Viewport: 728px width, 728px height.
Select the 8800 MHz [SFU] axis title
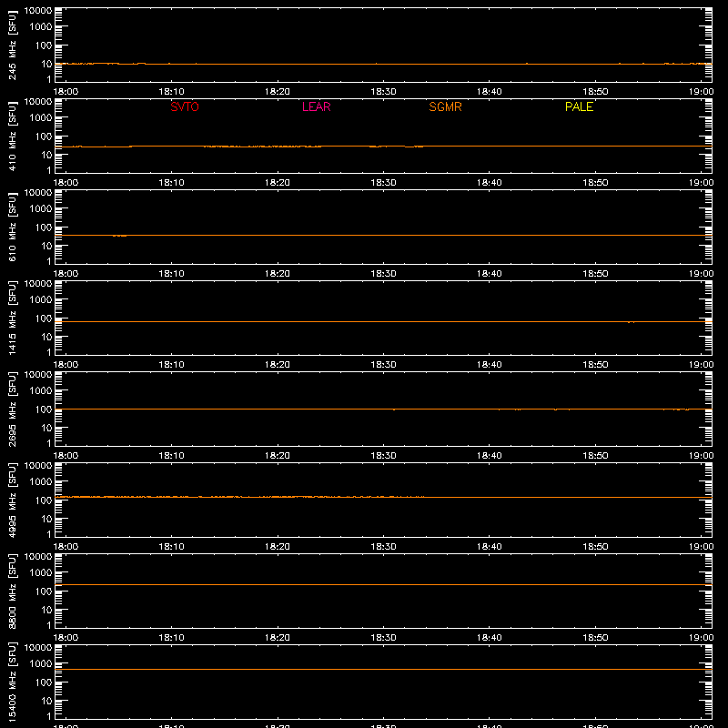pos(12,591)
